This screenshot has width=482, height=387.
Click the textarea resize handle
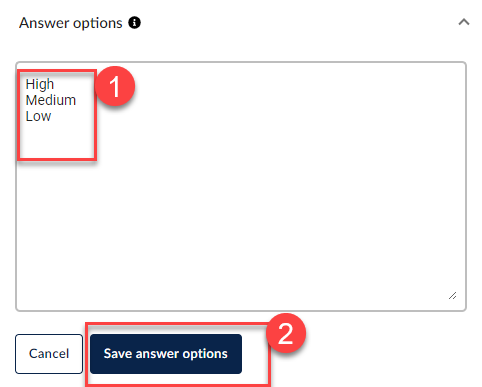(452, 296)
